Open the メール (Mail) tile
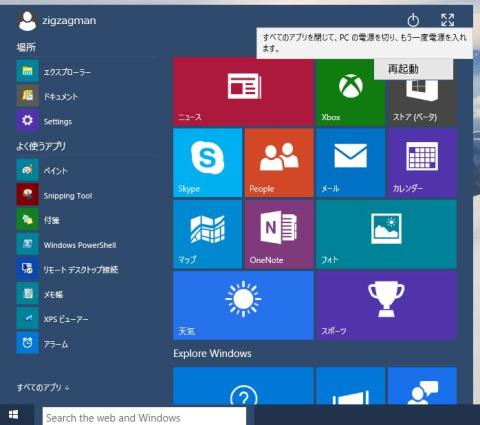Image resolution: width=480 pixels, height=425 pixels. pyautogui.click(x=350, y=163)
